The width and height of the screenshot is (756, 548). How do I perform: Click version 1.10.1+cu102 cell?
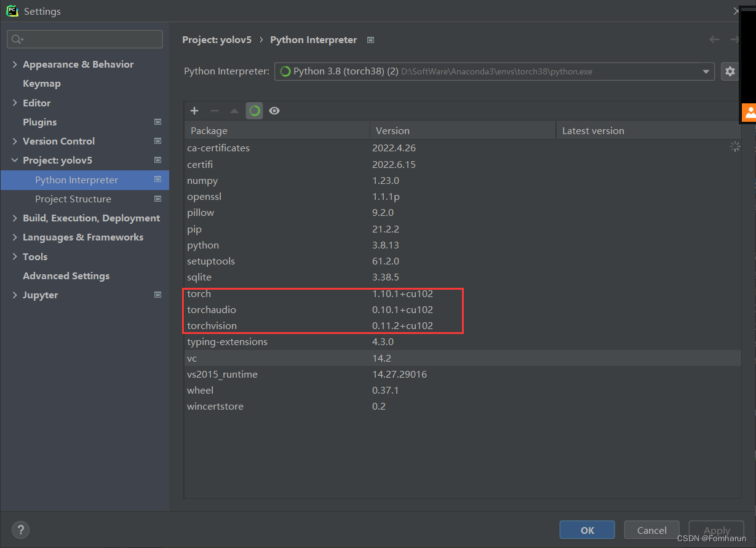(x=402, y=293)
